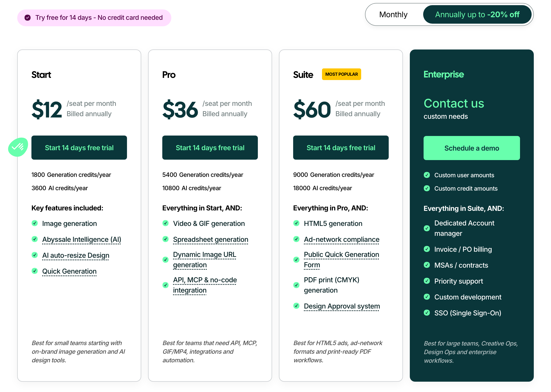
Task: Open API, MCP & no-code integration link
Action: [205, 285]
